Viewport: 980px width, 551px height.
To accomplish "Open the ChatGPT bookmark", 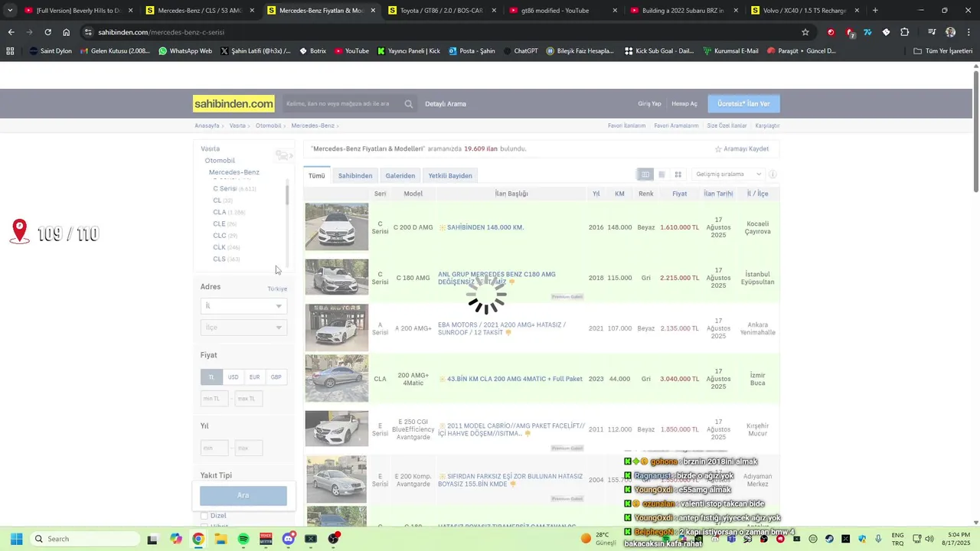I will click(x=521, y=51).
